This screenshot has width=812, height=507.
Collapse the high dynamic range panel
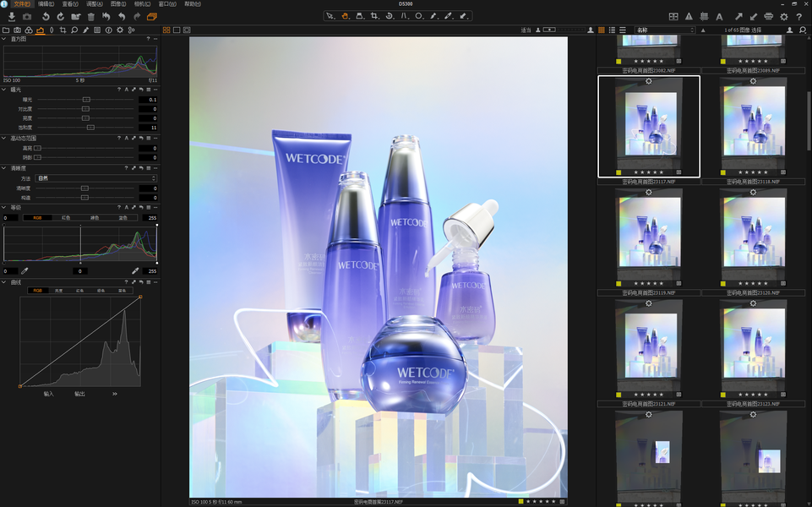pos(4,139)
